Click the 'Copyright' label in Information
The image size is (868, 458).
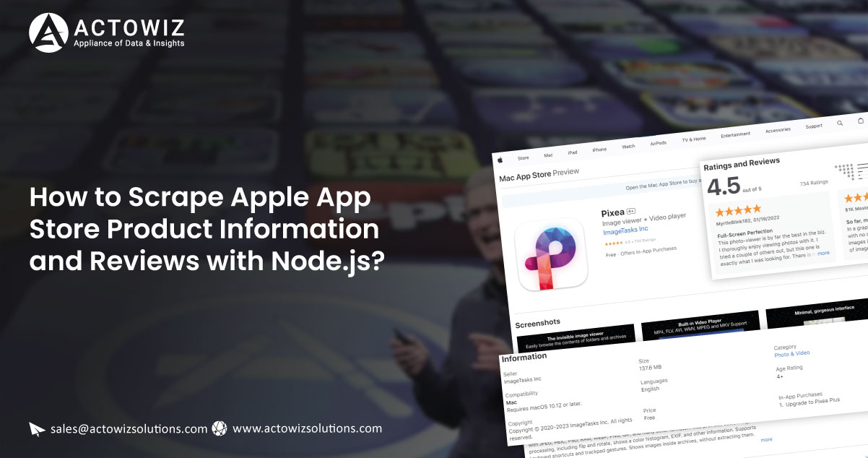click(x=520, y=423)
